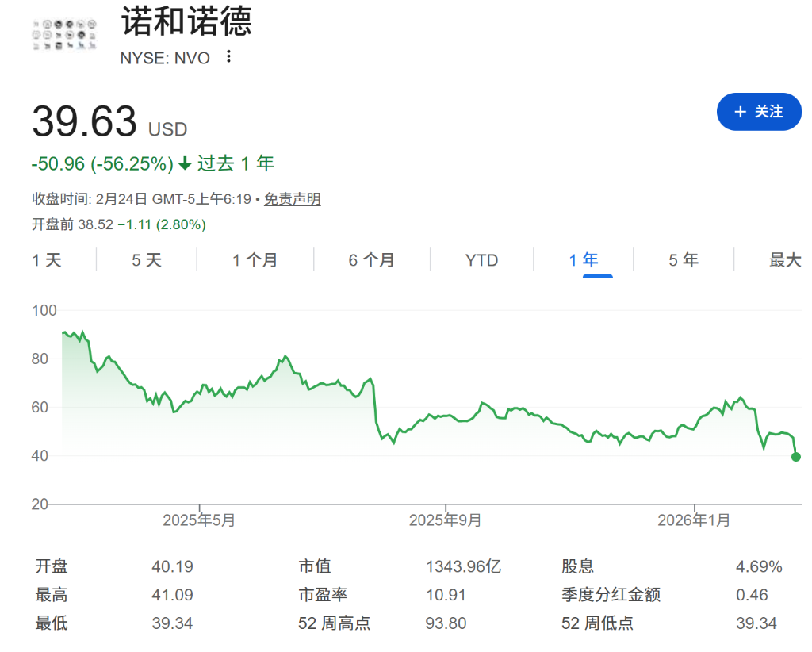Open the 1个月 price chart
This screenshot has width=812, height=652.
254,260
